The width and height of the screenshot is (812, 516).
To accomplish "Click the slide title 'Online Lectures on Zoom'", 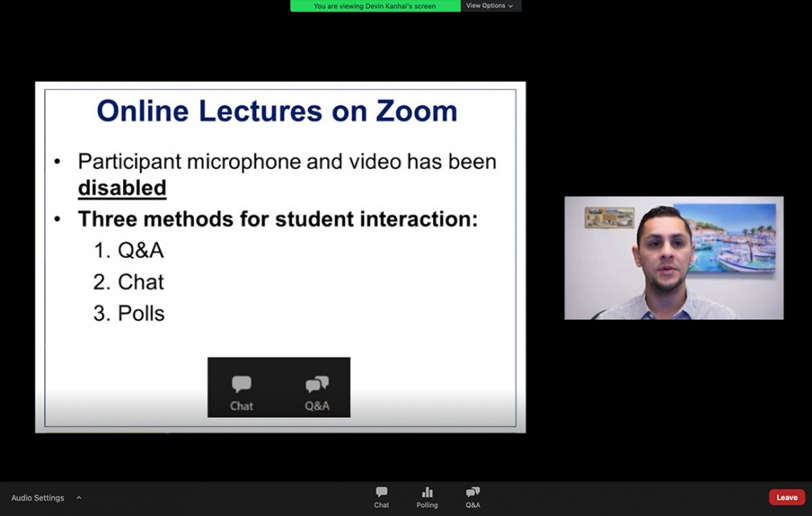I will (277, 111).
